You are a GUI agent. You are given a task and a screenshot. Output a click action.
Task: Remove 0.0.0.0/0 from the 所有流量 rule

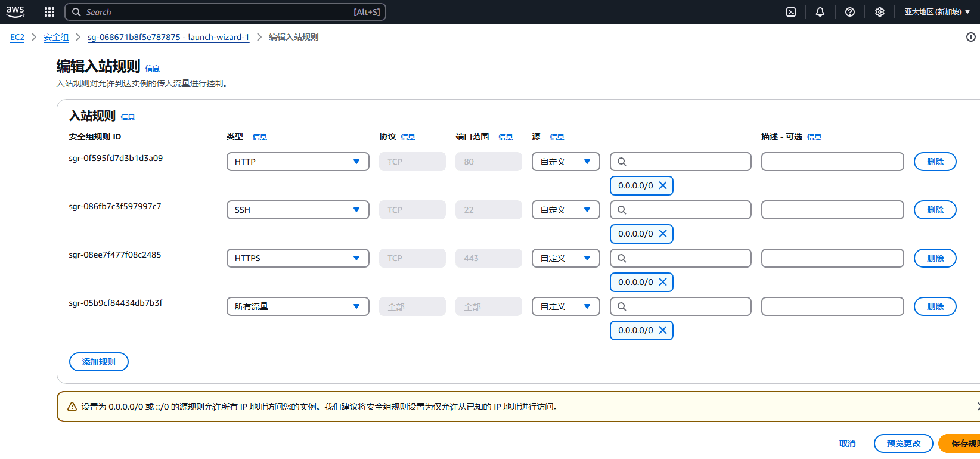click(663, 330)
